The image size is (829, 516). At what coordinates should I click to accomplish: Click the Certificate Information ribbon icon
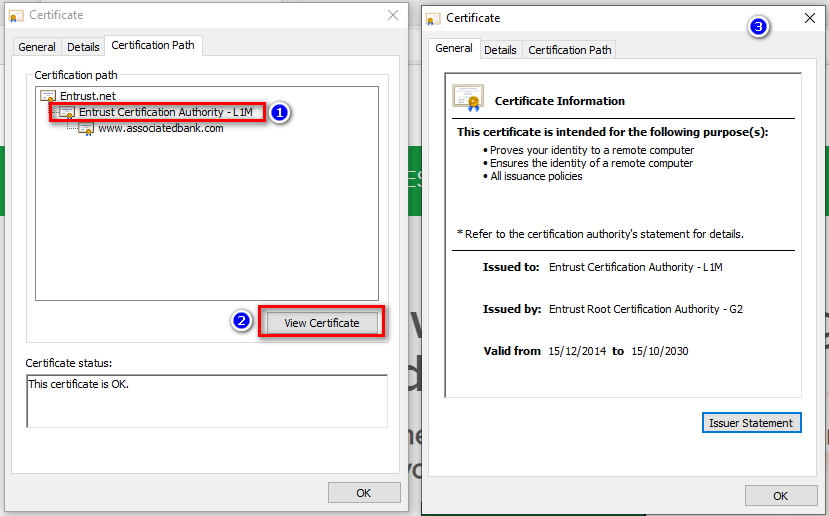(x=468, y=98)
